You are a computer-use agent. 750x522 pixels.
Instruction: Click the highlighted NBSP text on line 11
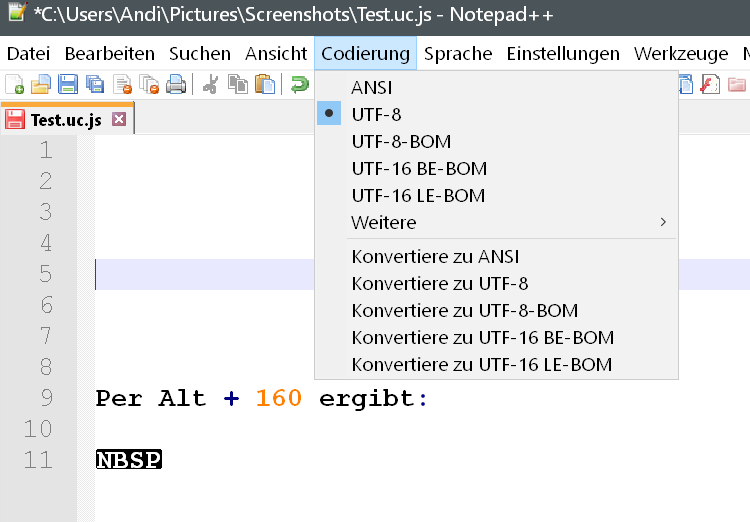pyautogui.click(x=129, y=460)
